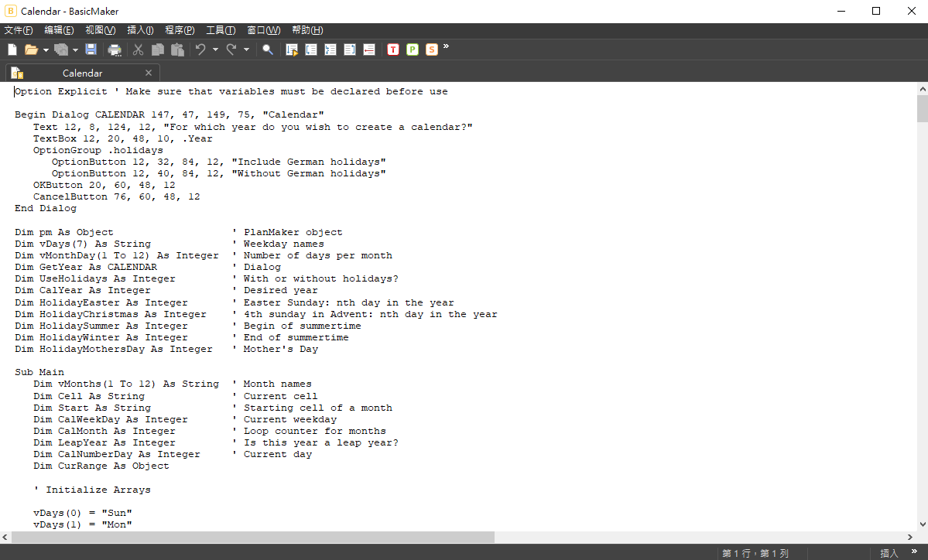
Task: Click the "' Initialize Arrays" comment line
Action: (x=92, y=490)
